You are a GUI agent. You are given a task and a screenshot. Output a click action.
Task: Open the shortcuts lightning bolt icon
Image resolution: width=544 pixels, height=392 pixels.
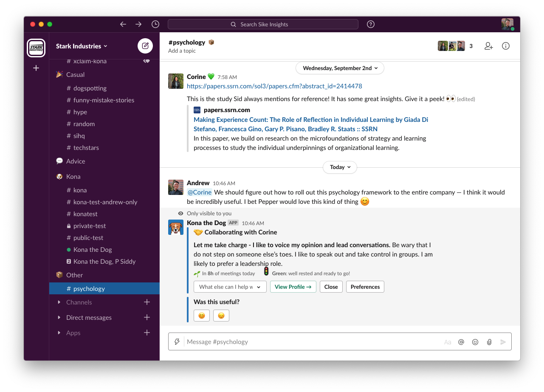coord(177,342)
